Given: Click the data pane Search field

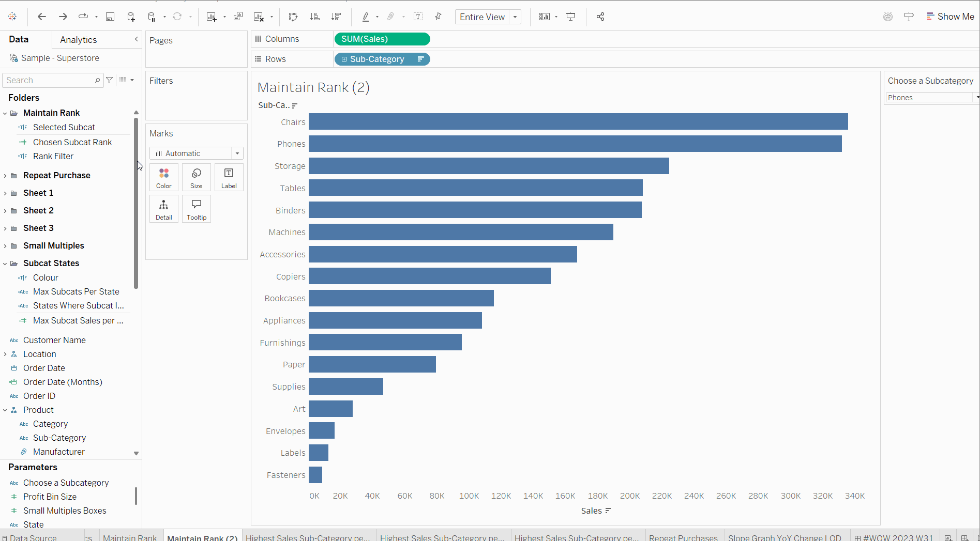Looking at the screenshot, I should (49, 80).
